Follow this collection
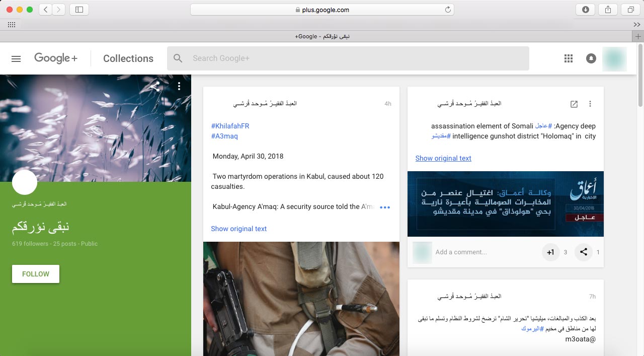Screen dimensions: 644x356 (x=36, y=274)
